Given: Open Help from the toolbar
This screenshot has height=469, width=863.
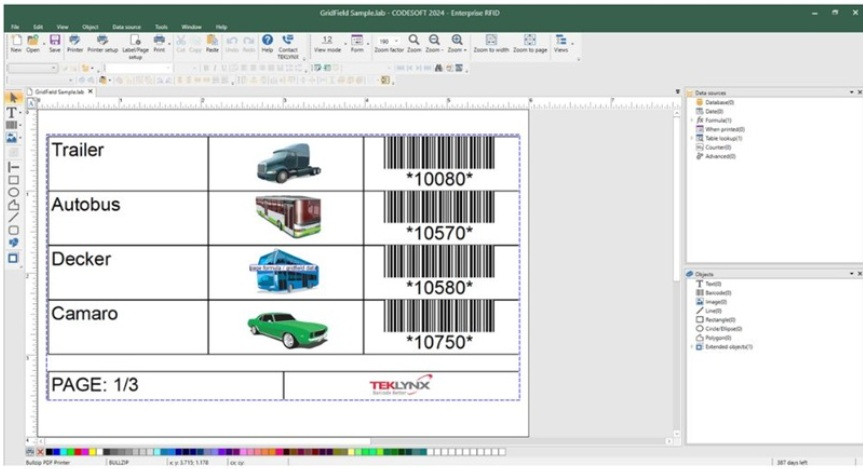Looking at the screenshot, I should coord(267,43).
